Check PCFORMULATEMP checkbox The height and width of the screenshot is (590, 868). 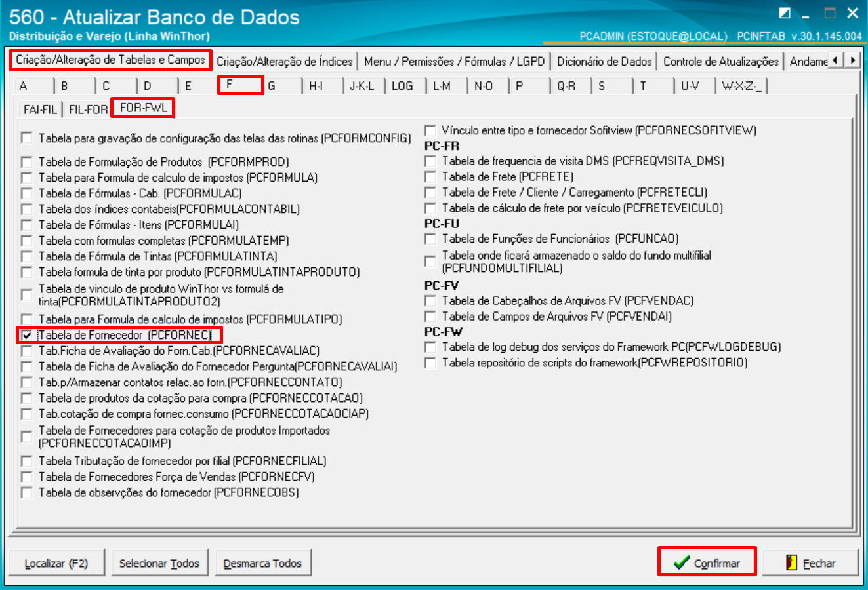point(27,241)
